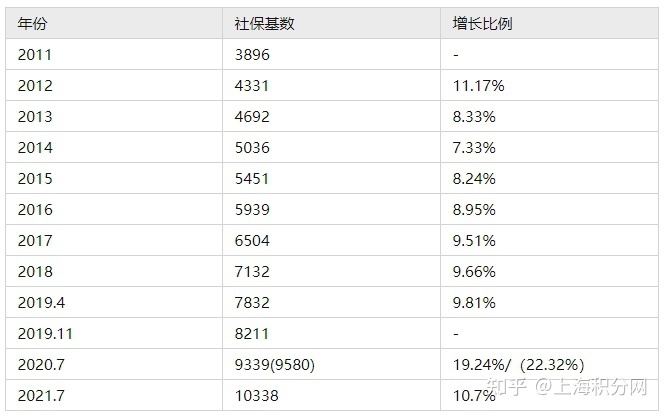
Task: Click the 5036 base value cell
Action: 331,147
